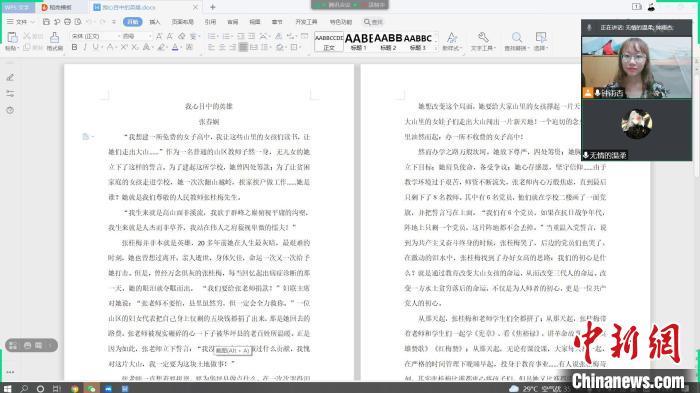Align paragraph text left
This screenshot has width=700, height=393.
click(212, 47)
